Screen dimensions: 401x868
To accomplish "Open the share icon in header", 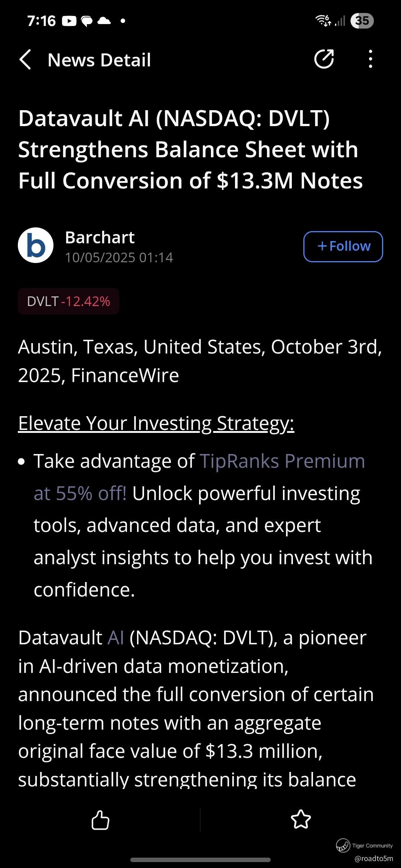I will pyautogui.click(x=324, y=59).
